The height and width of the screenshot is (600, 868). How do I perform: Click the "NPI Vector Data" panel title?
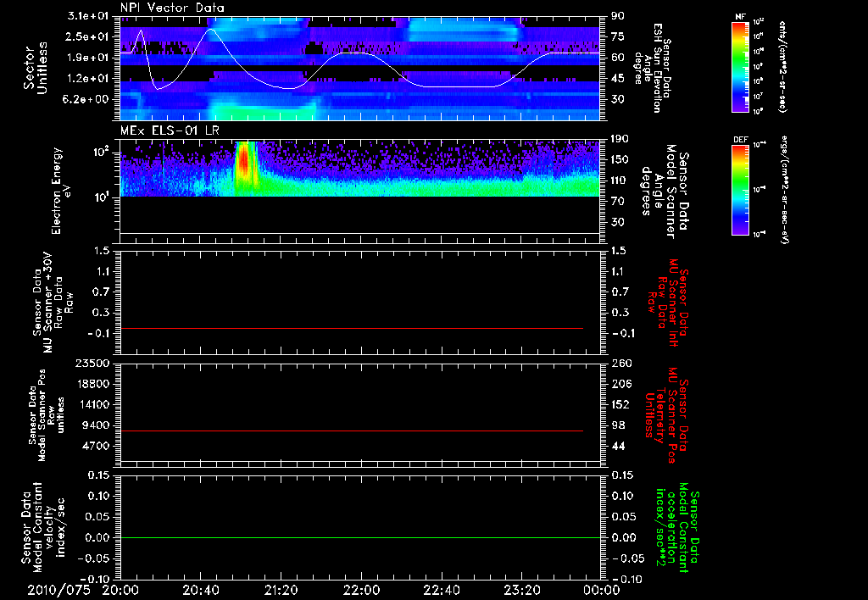[172, 8]
